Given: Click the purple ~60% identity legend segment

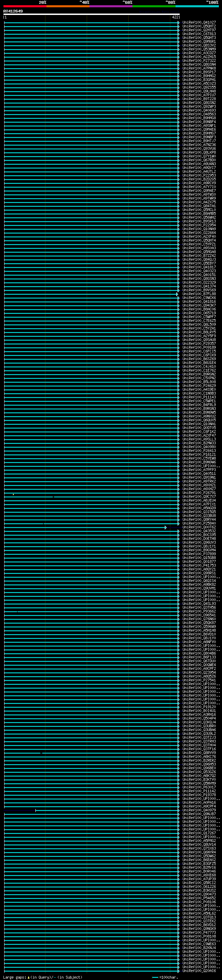Looking at the screenshot, I should pos(111,7).
